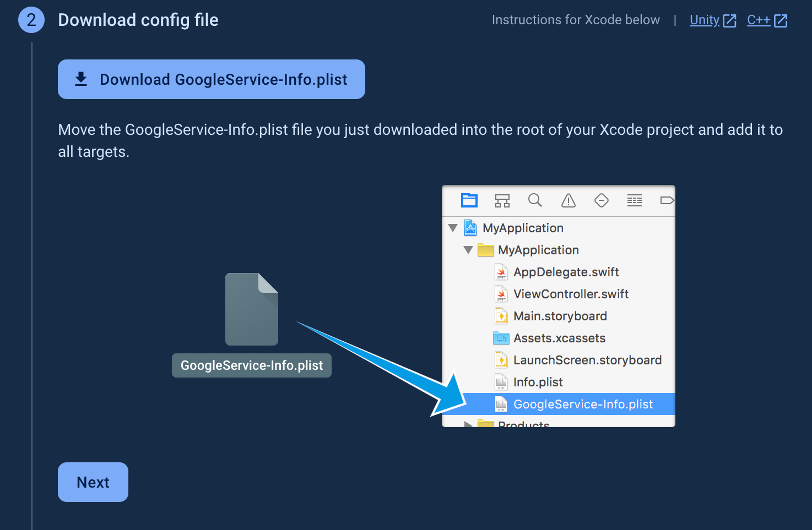812x530 pixels.
Task: Select Xcode find navigator magnifier icon
Action: (535, 200)
